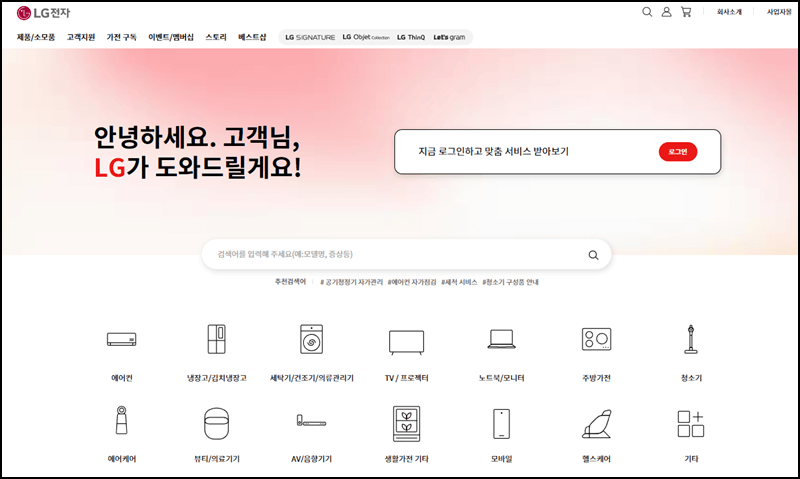Select the 노트북/모니터 laptop icon

(x=502, y=339)
